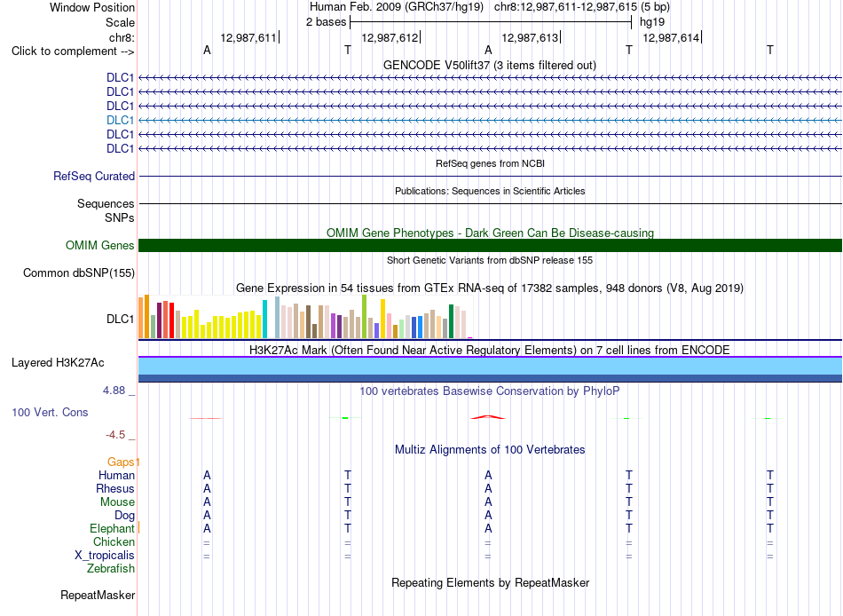843x616 pixels.
Task: Select the light-blue highlighted DLC1 transcript label
Action: pos(120,120)
